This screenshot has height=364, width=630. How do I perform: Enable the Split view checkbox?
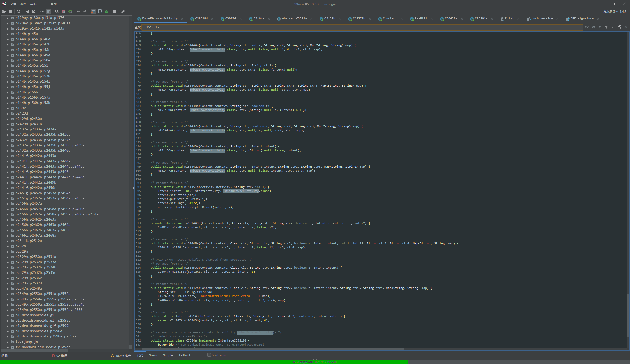click(209, 355)
